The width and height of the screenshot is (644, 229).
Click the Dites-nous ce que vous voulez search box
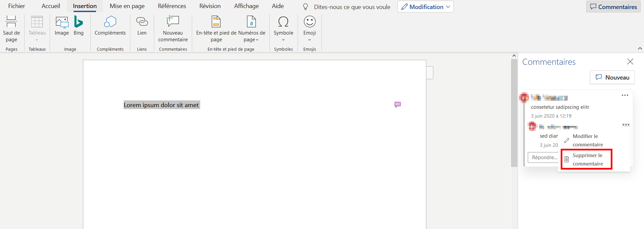(352, 7)
